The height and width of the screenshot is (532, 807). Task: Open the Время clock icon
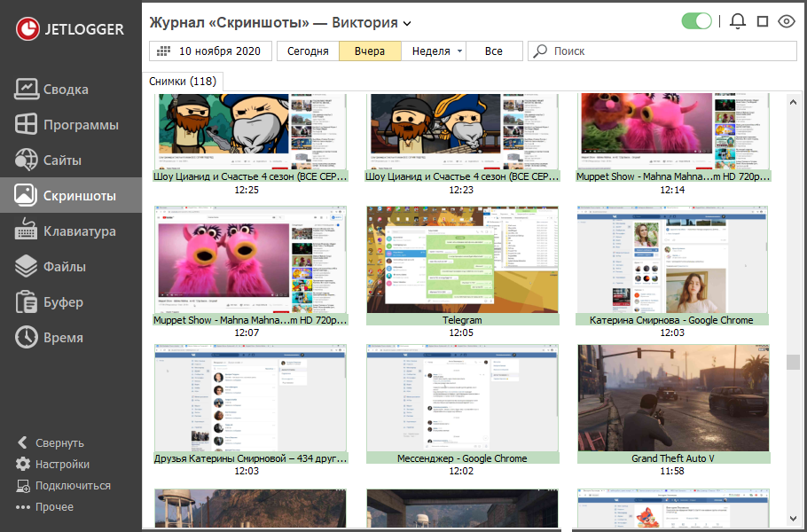27,338
